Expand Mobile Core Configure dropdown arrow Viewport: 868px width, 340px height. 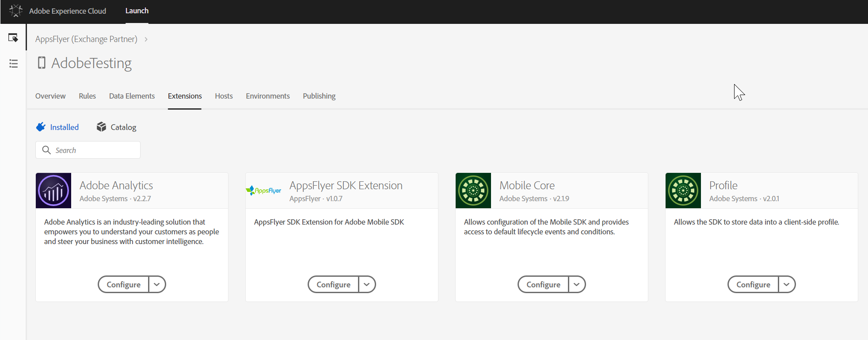[x=577, y=284]
